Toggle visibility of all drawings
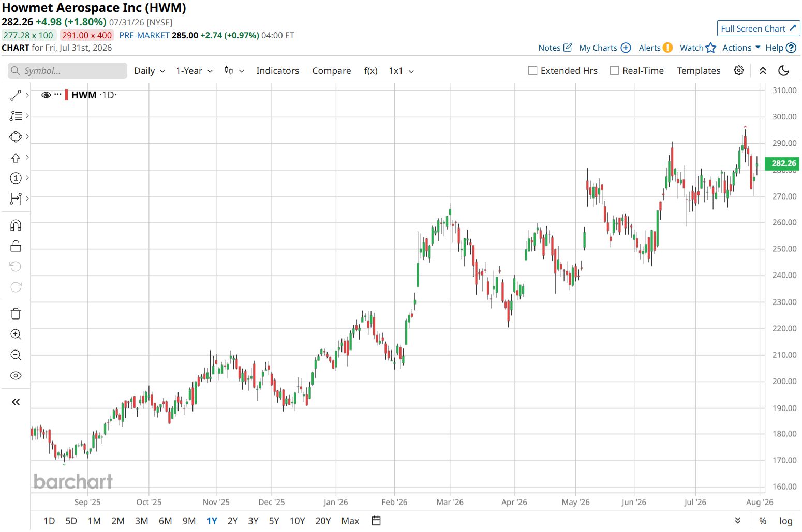 pyautogui.click(x=16, y=376)
